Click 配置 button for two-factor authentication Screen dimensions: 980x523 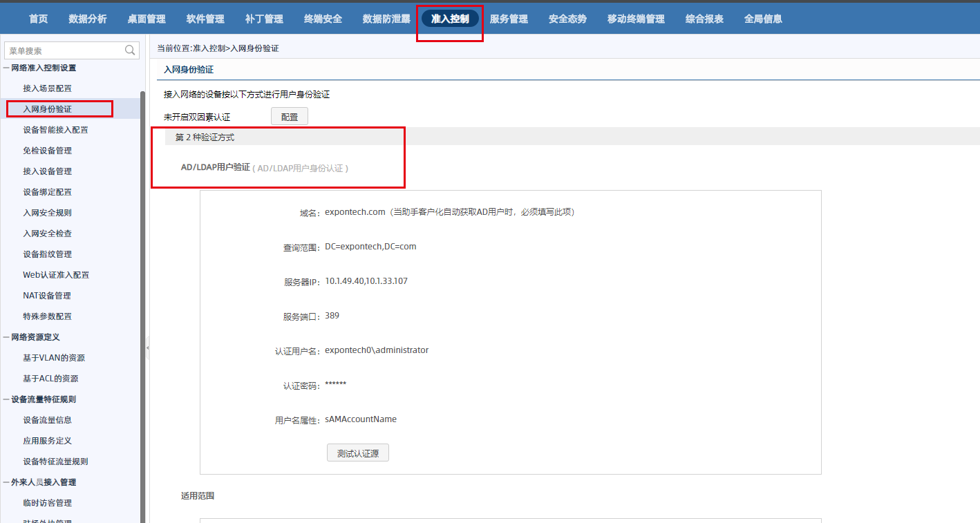[290, 117]
